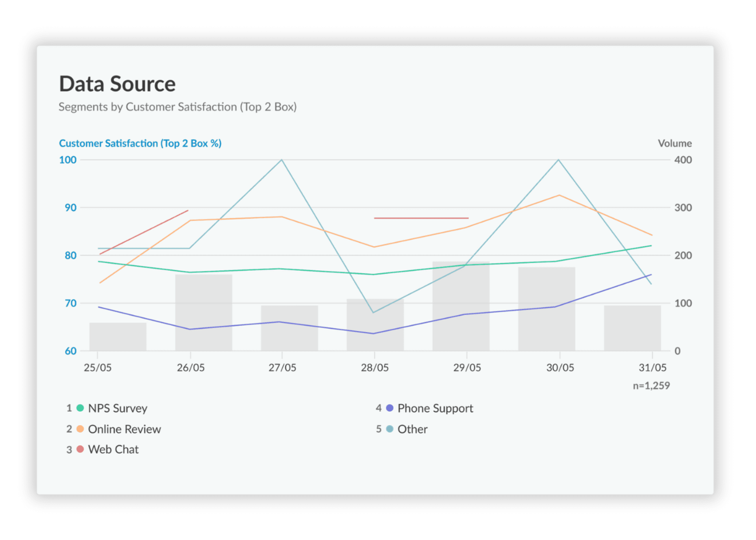Click the Web Chat legend text label

pyautogui.click(x=113, y=449)
